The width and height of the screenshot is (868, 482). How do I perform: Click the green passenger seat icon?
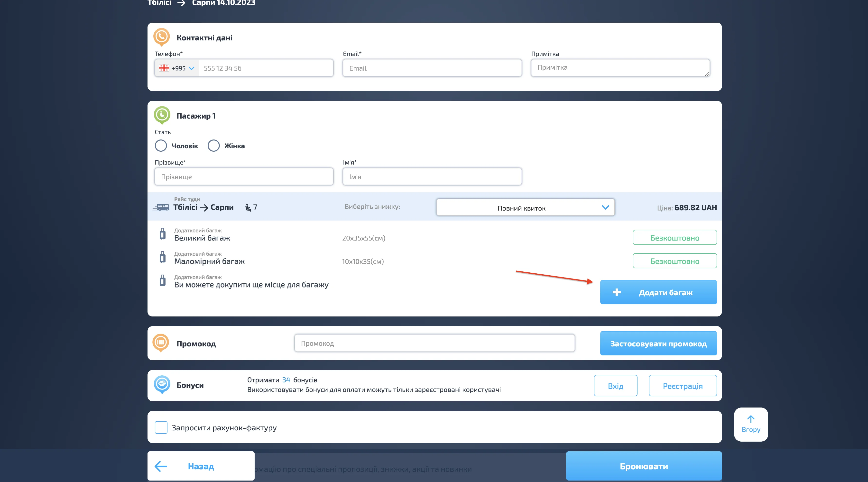pyautogui.click(x=162, y=115)
